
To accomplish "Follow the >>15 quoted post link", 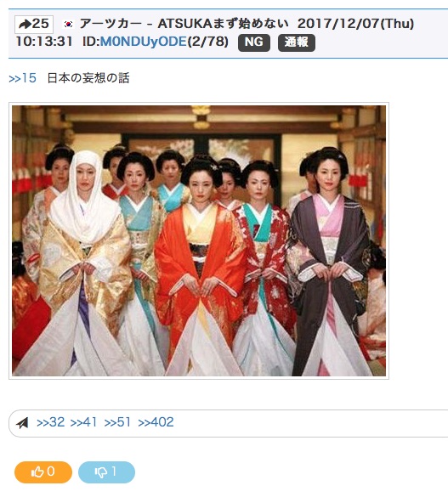I will tap(22, 78).
